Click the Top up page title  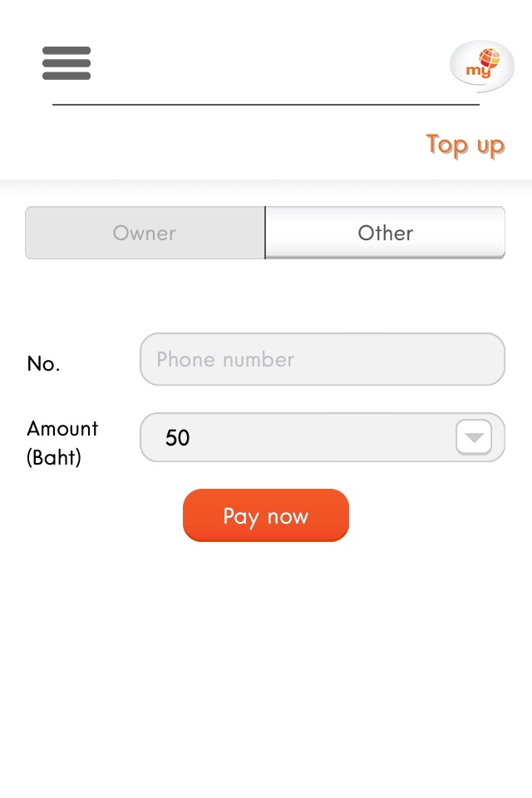[x=465, y=145]
